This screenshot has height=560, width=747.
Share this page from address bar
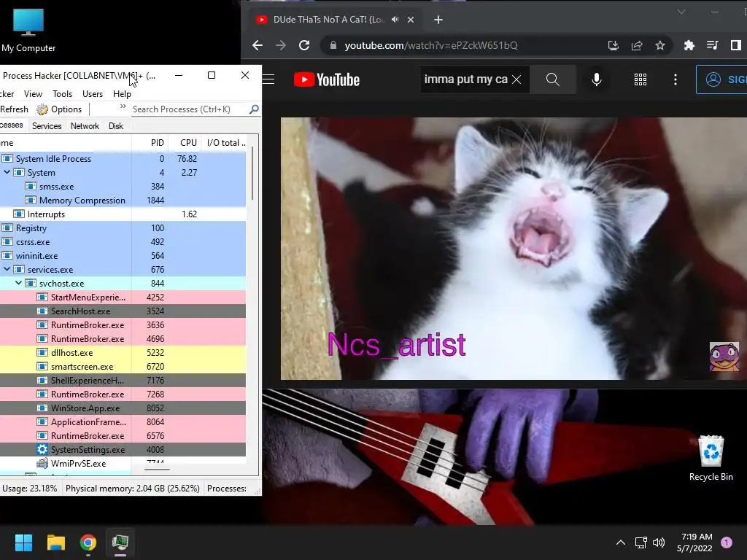click(636, 45)
